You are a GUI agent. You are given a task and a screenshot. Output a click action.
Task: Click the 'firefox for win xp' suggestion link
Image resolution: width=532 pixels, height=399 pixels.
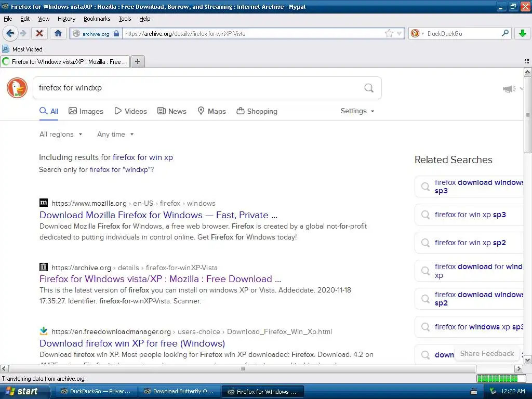point(143,157)
